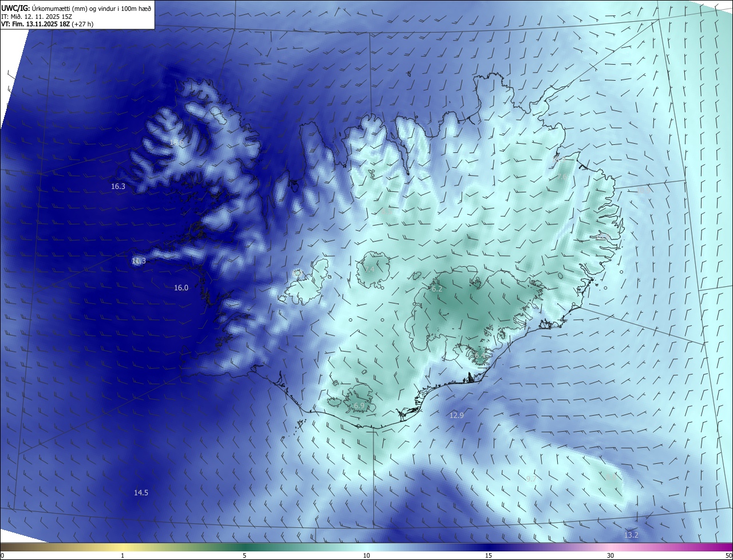Screen dimensions: 733x560
Task: Click the 16.3 value label on map
Action: point(118,187)
